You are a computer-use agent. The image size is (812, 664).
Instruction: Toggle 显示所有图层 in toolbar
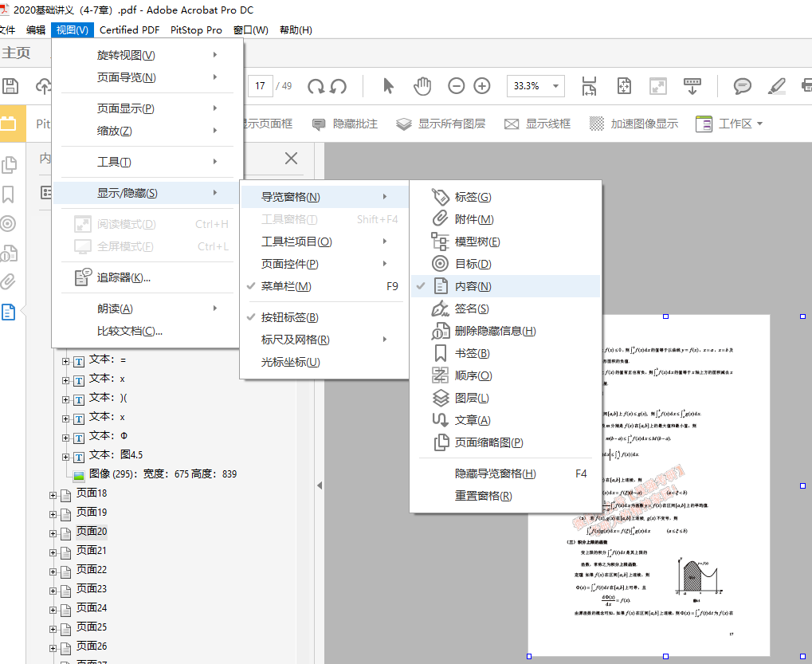(x=441, y=124)
